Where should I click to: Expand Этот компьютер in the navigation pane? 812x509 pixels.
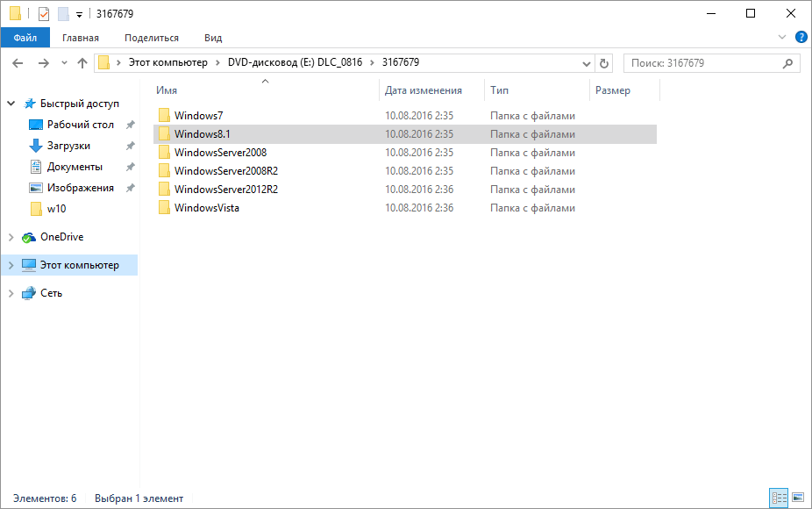pyautogui.click(x=11, y=264)
